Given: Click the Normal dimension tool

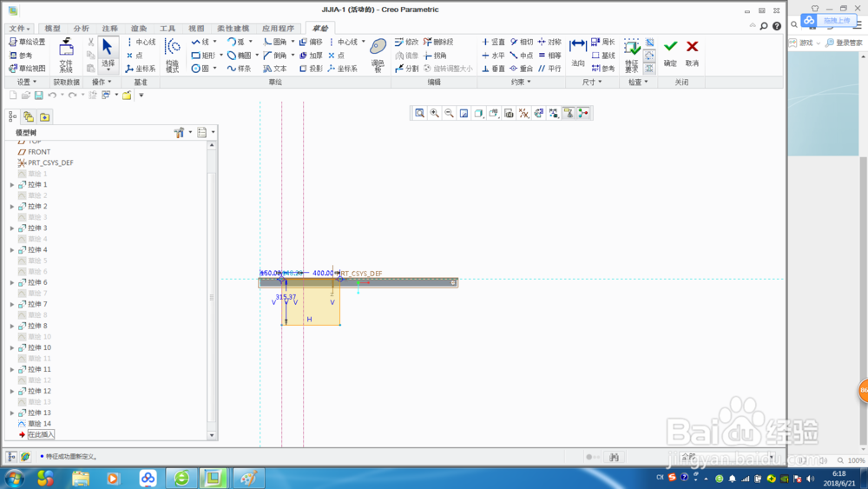Looking at the screenshot, I should coord(578,53).
